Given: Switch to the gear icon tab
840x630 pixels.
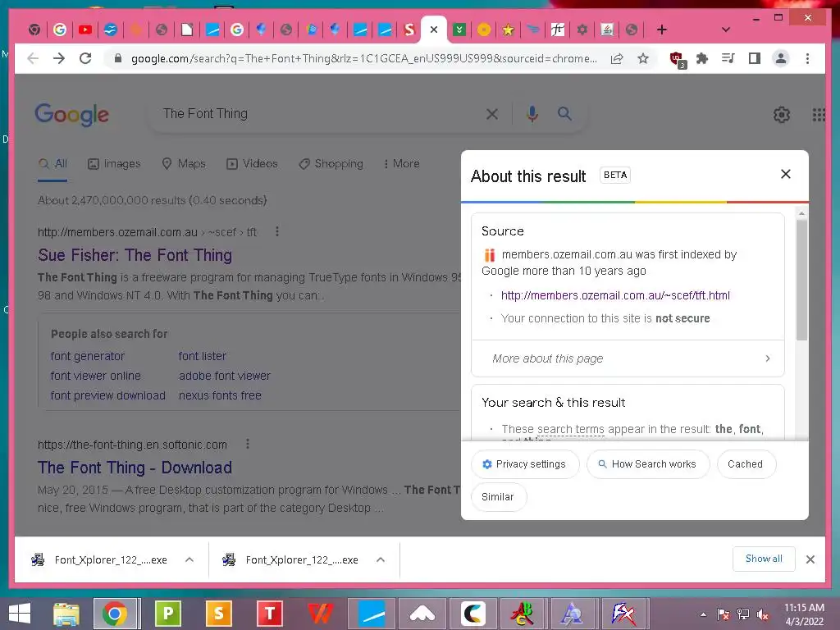Looking at the screenshot, I should pos(582,30).
